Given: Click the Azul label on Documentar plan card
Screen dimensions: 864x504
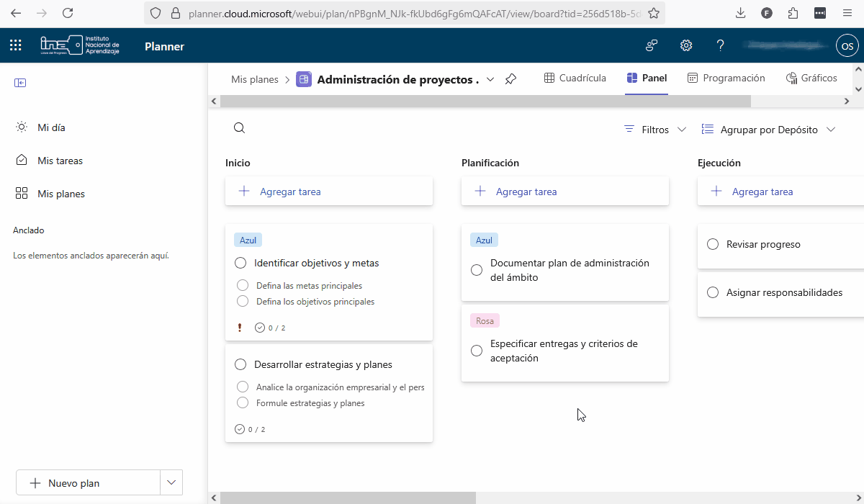Looking at the screenshot, I should click(x=485, y=240).
